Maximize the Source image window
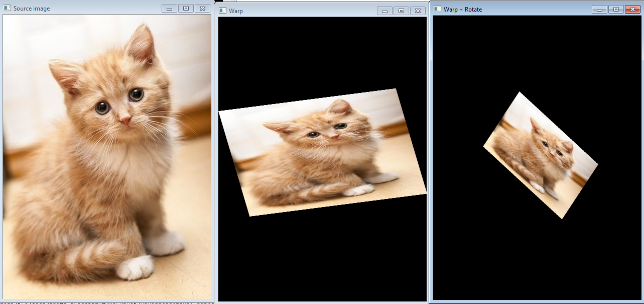 click(x=186, y=9)
